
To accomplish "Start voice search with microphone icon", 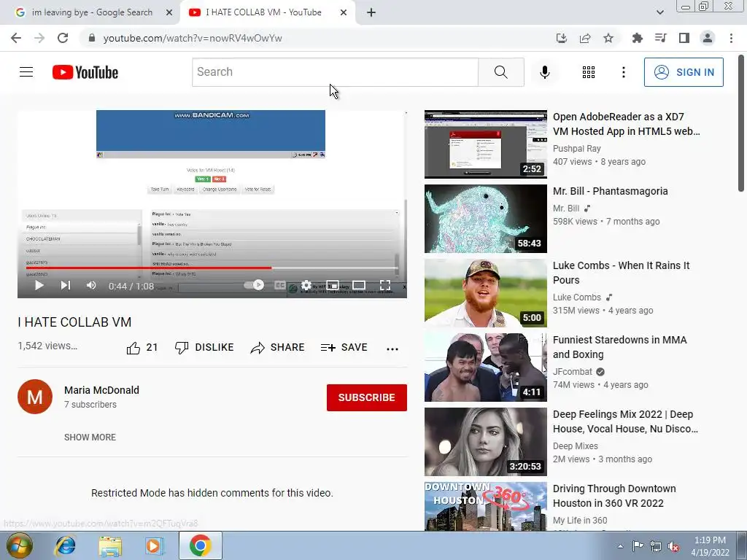I will [544, 72].
